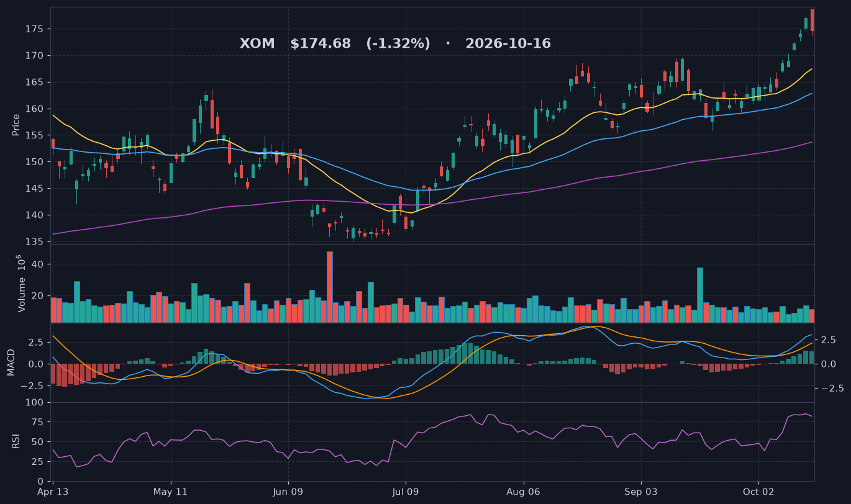
Task: Click the Apr 13 date label
Action: [53, 491]
